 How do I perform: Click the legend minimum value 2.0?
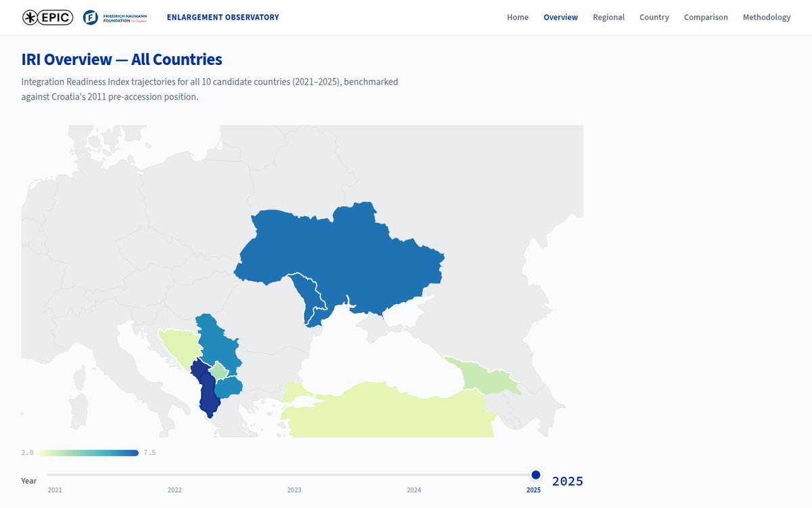(x=27, y=452)
